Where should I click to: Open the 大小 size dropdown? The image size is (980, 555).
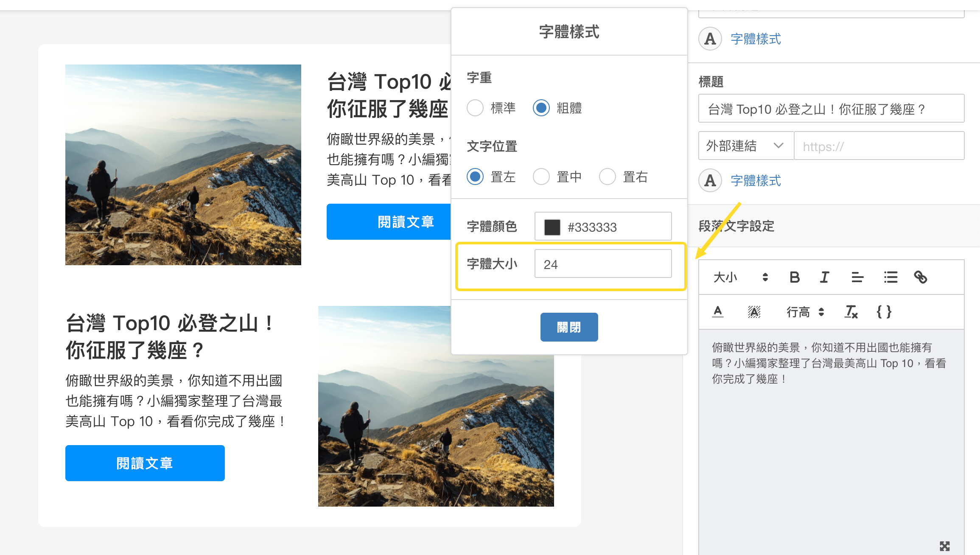pos(741,277)
